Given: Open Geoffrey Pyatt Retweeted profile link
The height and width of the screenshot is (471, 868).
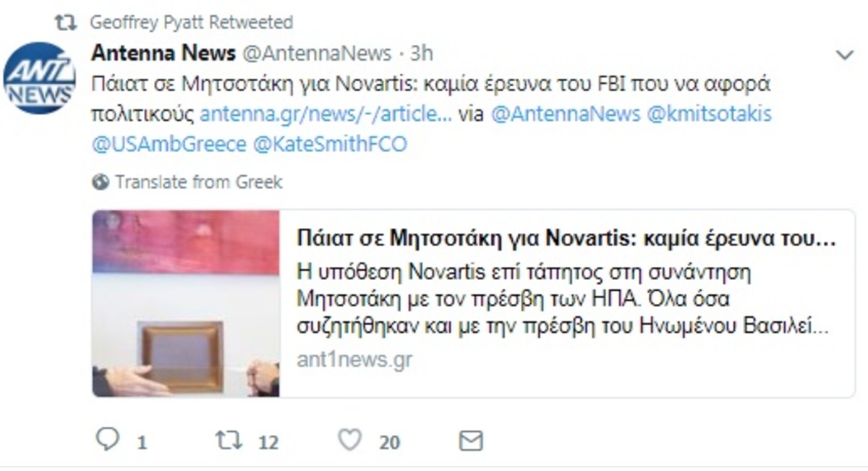Looking at the screenshot, I should [x=191, y=22].
